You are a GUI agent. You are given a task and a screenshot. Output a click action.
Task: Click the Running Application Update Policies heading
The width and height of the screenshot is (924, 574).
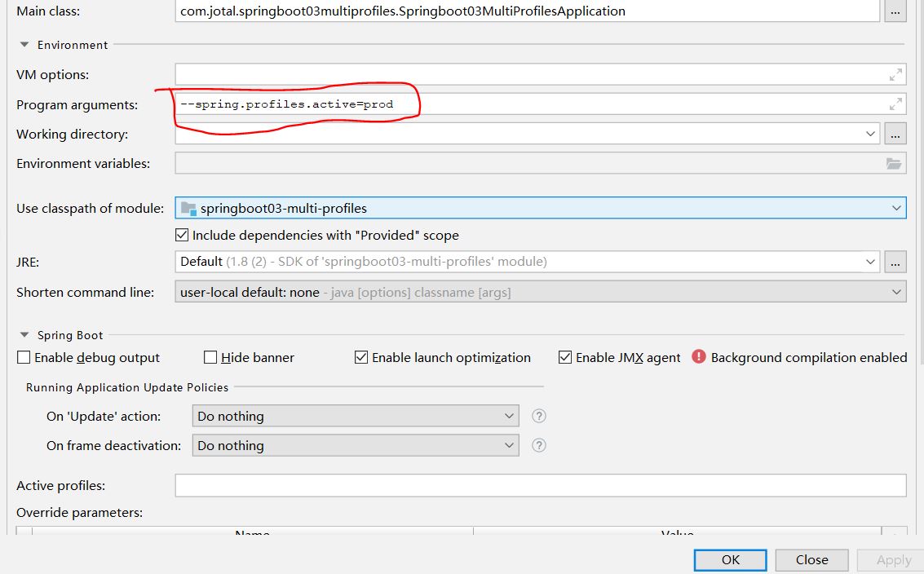point(126,387)
